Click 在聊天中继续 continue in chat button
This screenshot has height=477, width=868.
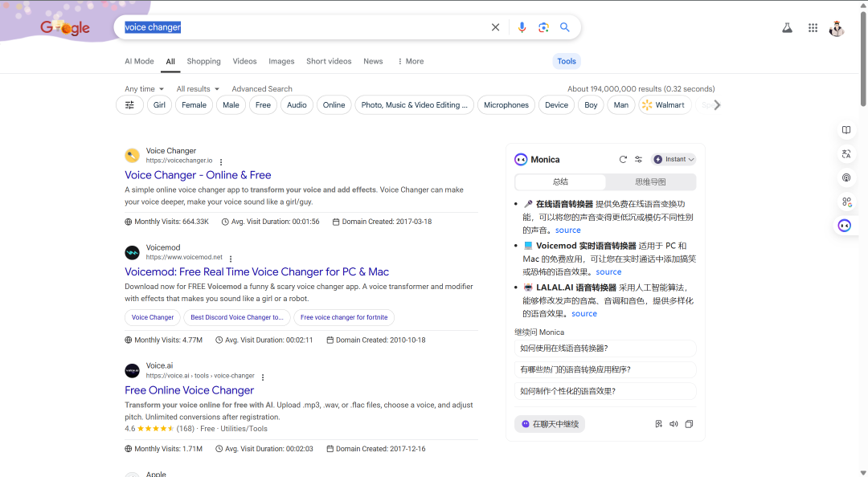[550, 424]
